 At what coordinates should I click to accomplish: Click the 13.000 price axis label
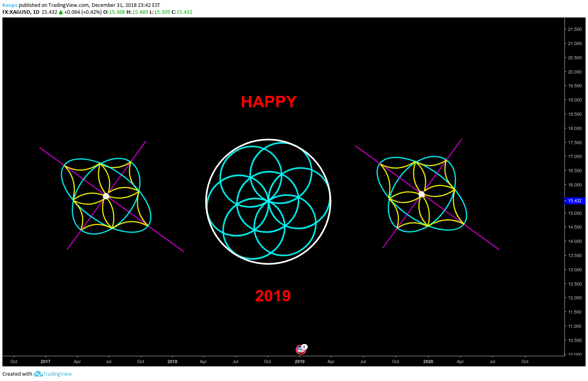tap(575, 270)
